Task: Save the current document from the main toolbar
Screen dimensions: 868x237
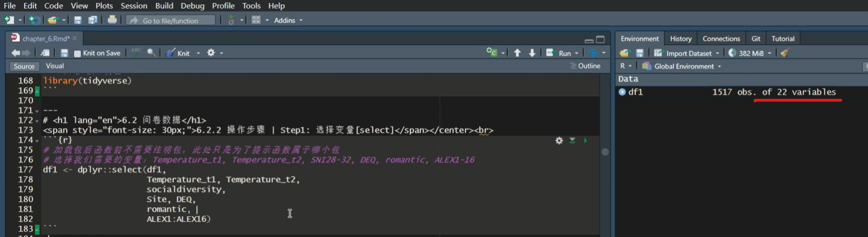Action: (x=77, y=20)
